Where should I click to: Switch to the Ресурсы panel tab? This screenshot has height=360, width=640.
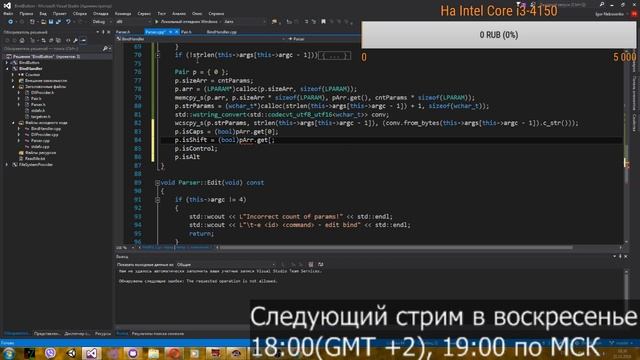103,333
